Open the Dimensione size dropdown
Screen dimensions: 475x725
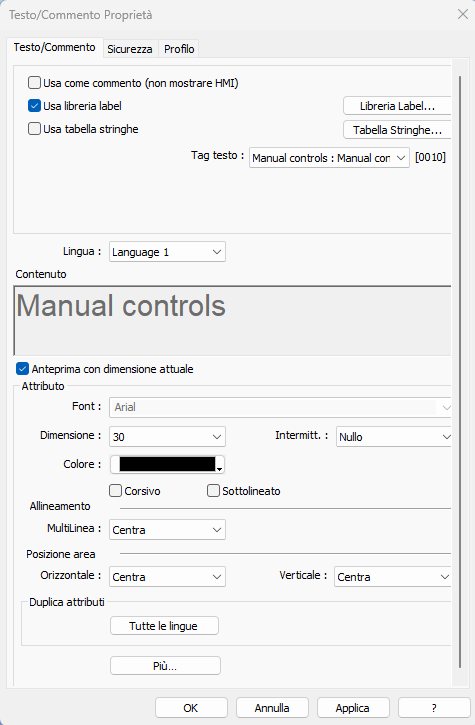(x=167, y=436)
